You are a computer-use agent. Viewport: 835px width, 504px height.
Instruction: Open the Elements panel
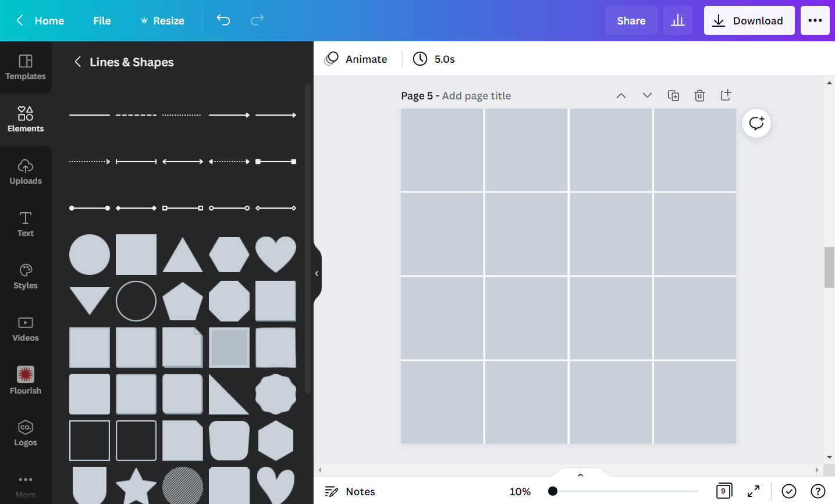26,119
